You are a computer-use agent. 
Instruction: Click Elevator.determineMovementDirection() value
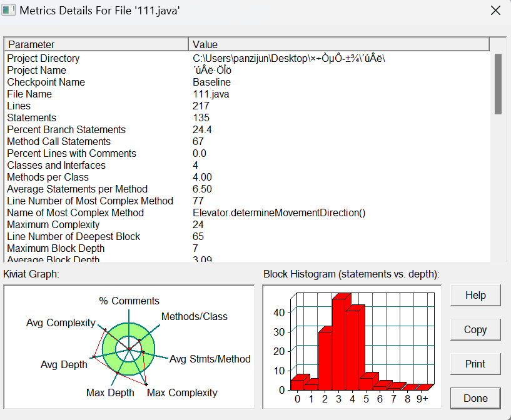click(279, 213)
